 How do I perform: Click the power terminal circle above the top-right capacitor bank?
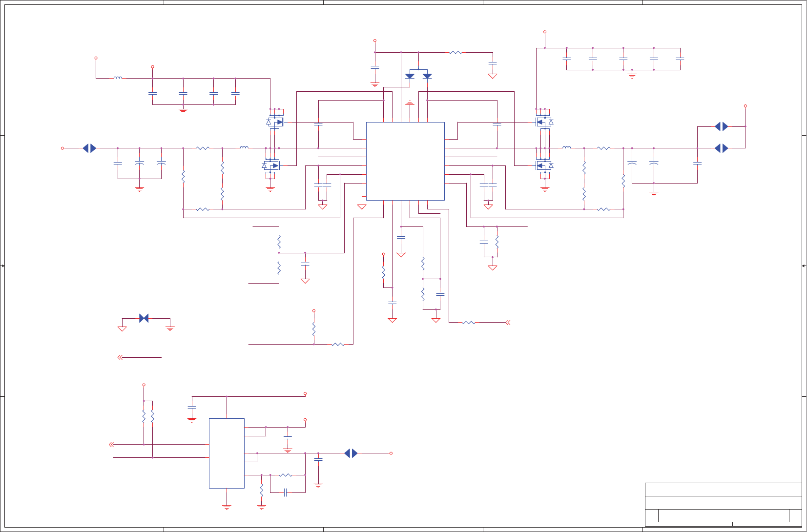[545, 32]
